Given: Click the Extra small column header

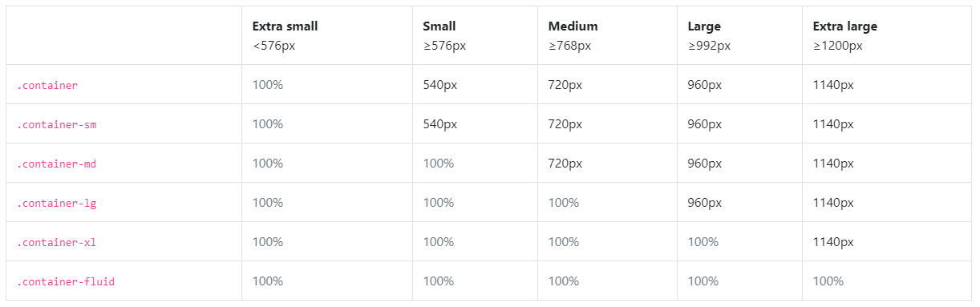Looking at the screenshot, I should 285,26.
